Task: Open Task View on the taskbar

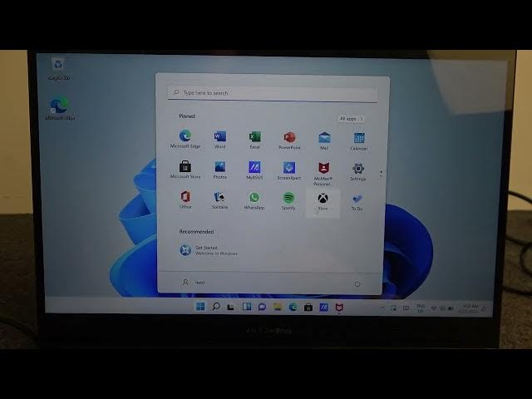Action: click(x=231, y=307)
